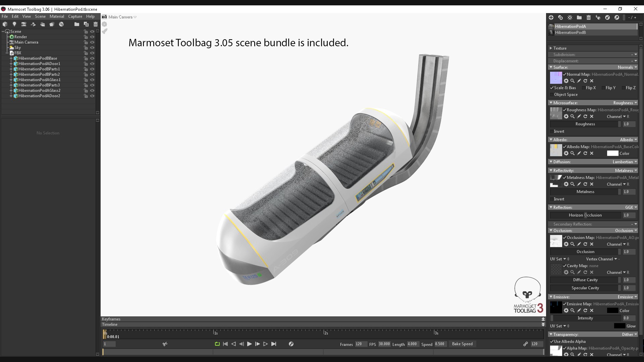The image size is (644, 362).
Task: Create new material with plus icon
Action: coord(551,17)
